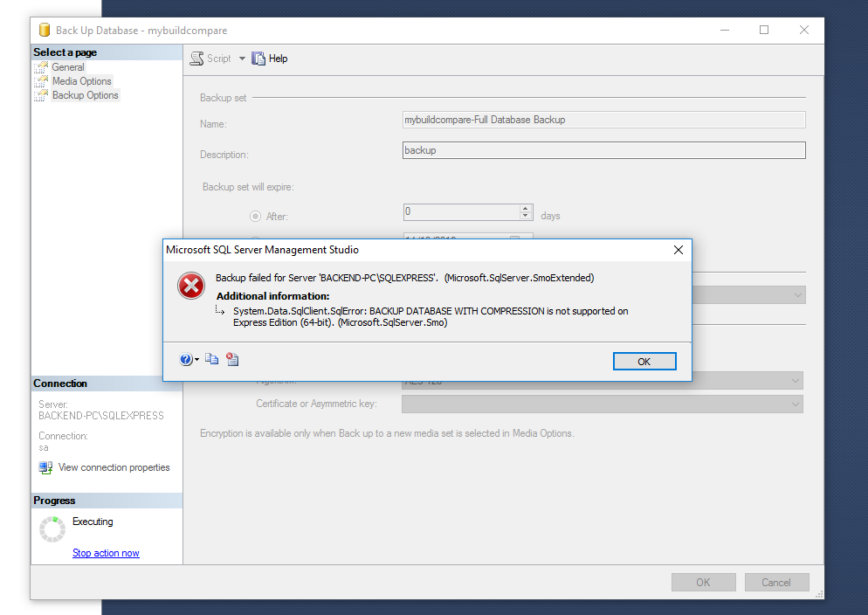
Task: Open the Script dropdown arrow
Action: (x=242, y=59)
